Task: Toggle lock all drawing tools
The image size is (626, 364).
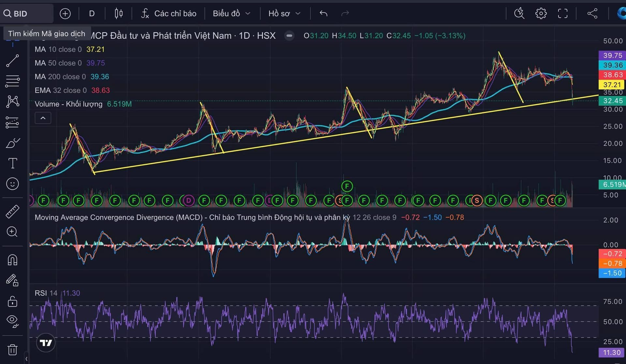Action: pyautogui.click(x=12, y=301)
